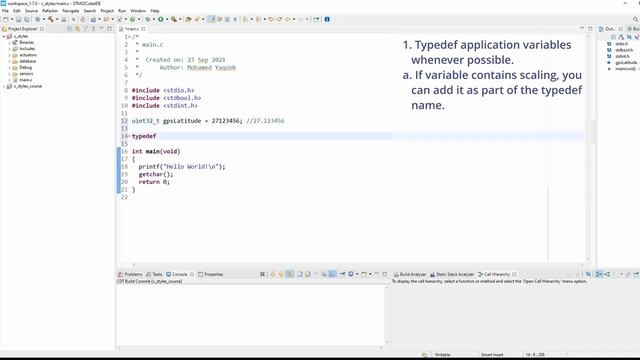Expand the sensors folder

point(9,74)
